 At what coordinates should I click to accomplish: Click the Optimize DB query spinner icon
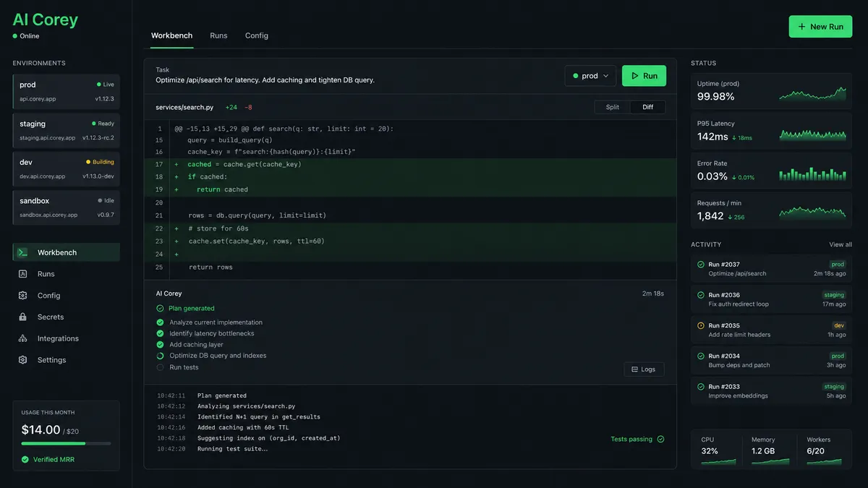[x=160, y=356]
